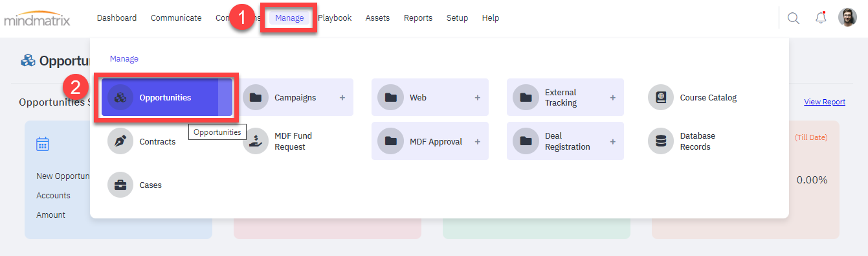The width and height of the screenshot is (868, 256).
Task: Click the calendar icon on summary card
Action: pyautogui.click(x=43, y=144)
